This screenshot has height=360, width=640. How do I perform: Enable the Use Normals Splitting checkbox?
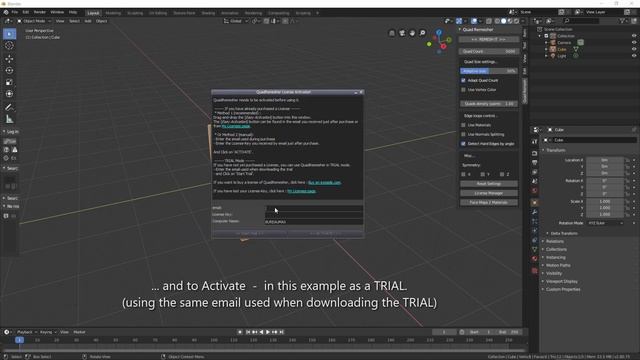[x=463, y=134]
